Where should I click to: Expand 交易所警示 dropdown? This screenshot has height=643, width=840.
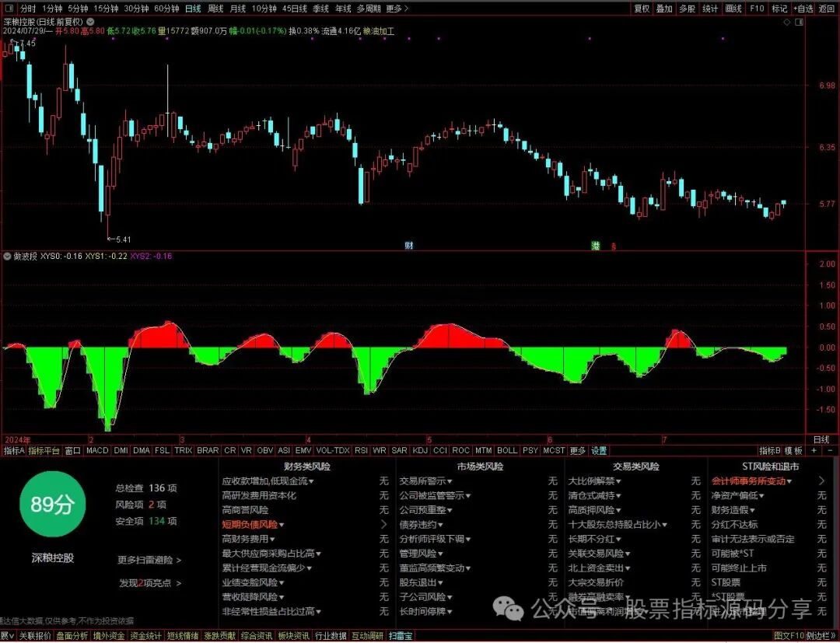pyautogui.click(x=449, y=481)
